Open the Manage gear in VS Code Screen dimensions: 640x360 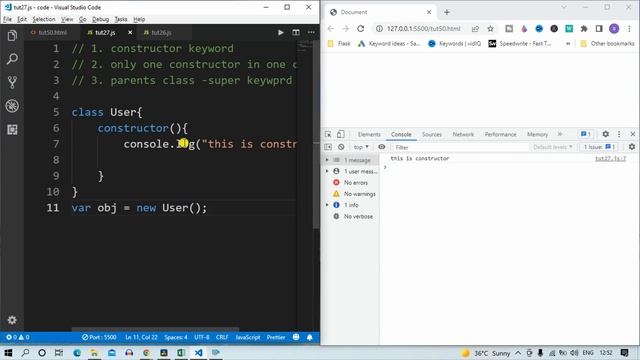(x=12, y=320)
